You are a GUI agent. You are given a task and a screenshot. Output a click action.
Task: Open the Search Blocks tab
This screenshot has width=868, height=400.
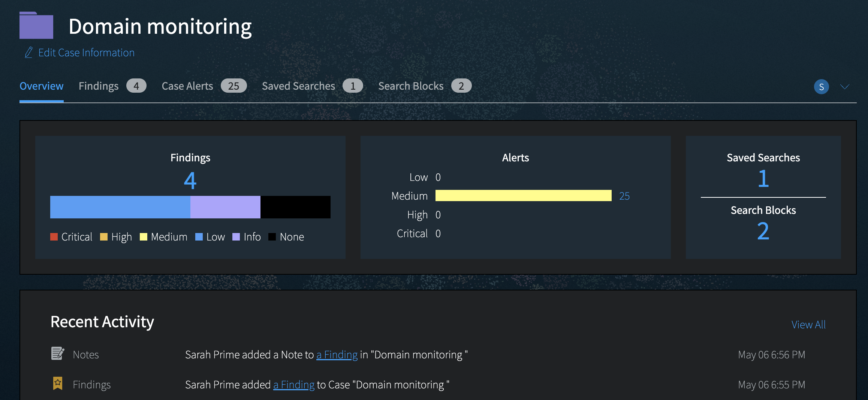[x=411, y=86]
